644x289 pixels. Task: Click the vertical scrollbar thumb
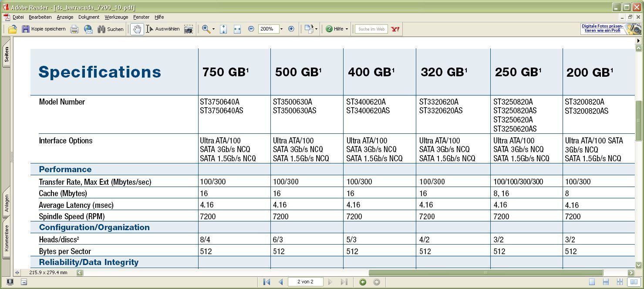tap(639, 121)
